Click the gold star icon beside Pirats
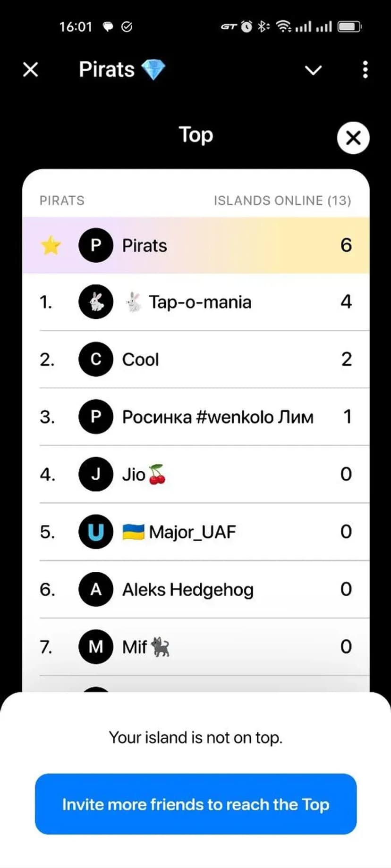 pos(51,245)
